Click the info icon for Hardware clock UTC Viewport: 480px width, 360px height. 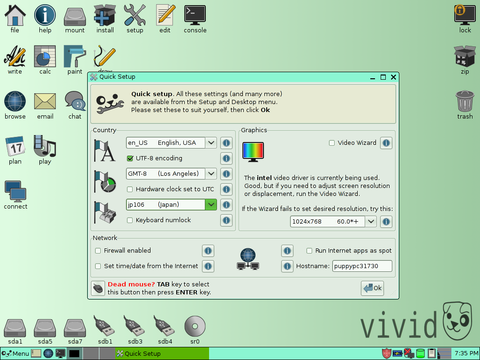coord(226,189)
